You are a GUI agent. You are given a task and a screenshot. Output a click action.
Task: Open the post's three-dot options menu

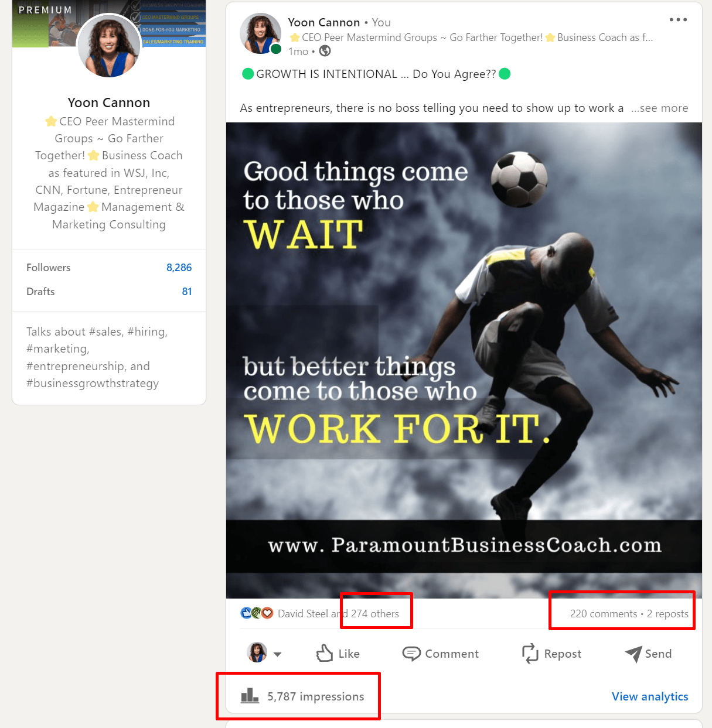click(678, 20)
